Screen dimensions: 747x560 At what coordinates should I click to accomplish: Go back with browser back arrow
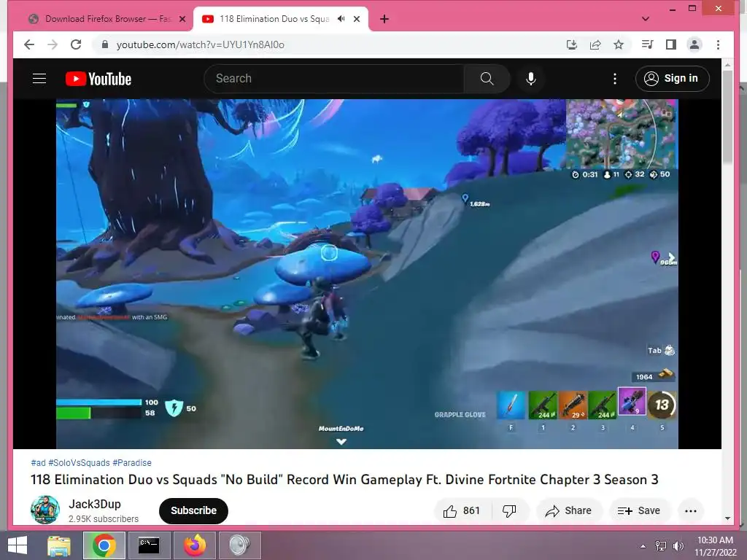point(29,44)
